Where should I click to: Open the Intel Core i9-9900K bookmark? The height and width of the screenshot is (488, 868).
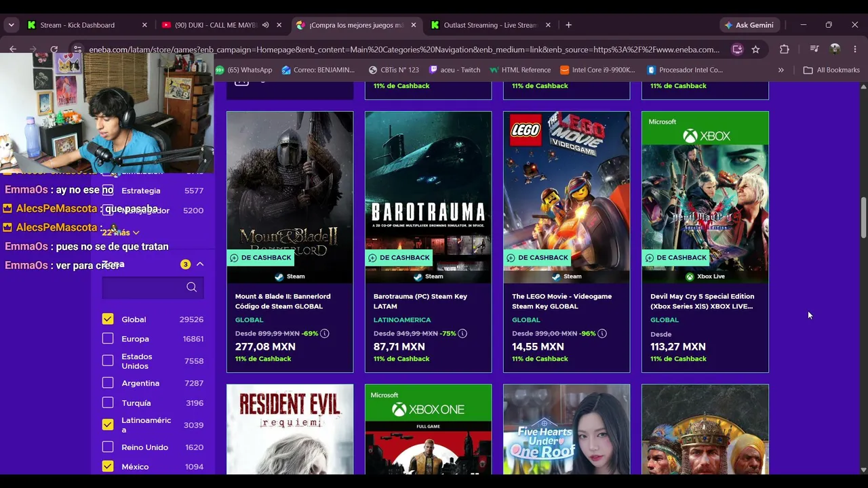pyautogui.click(x=598, y=70)
